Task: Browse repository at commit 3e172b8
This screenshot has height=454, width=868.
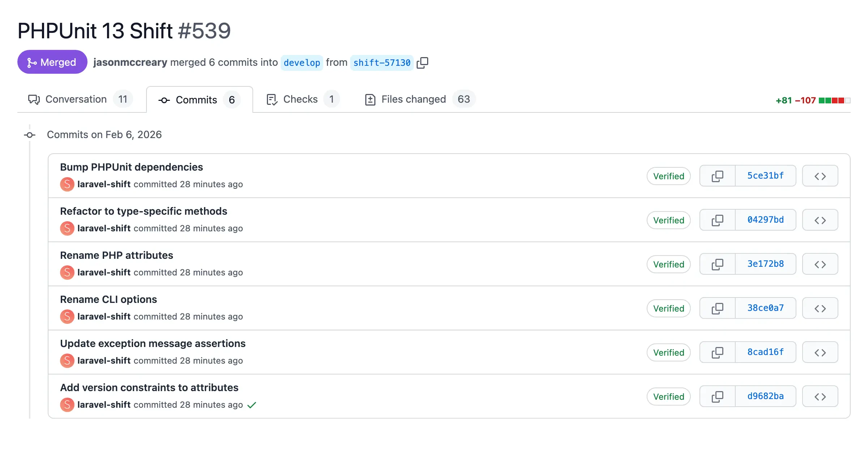Action: pos(820,264)
